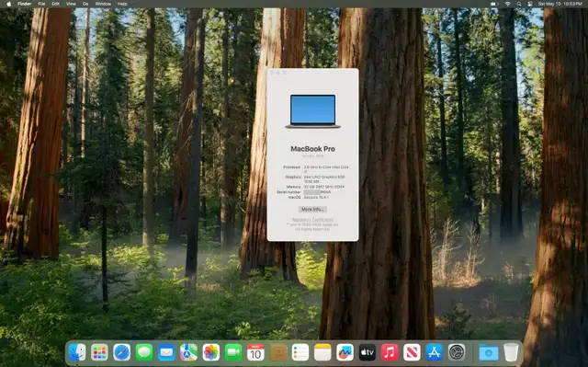588x367 pixels.
Task: Click the MacBook Pro laptop image
Action: pyautogui.click(x=312, y=111)
